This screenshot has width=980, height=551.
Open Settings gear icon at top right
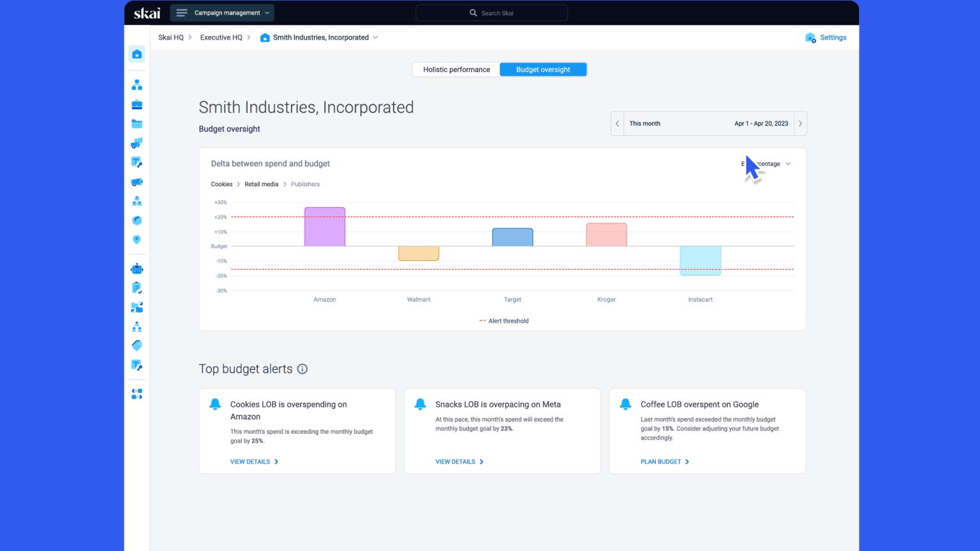tap(810, 38)
